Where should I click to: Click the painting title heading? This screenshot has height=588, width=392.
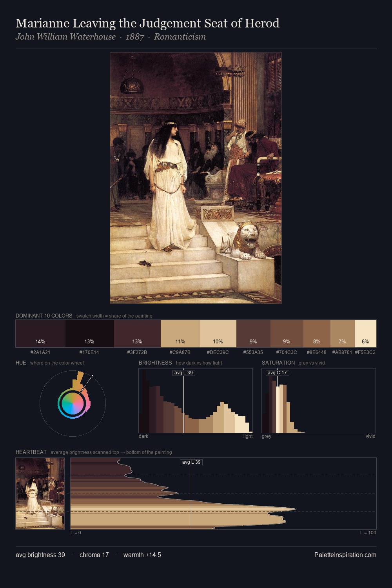pyautogui.click(x=147, y=23)
